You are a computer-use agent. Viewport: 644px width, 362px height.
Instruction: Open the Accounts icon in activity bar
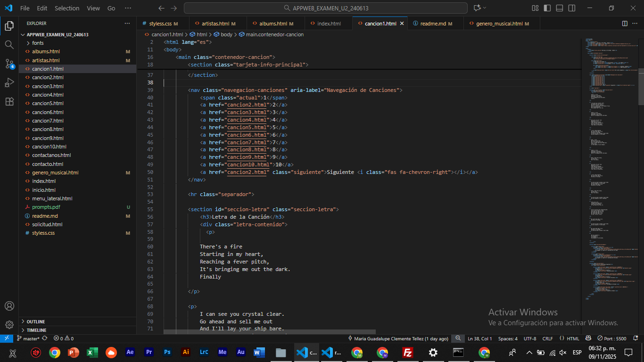pyautogui.click(x=9, y=306)
